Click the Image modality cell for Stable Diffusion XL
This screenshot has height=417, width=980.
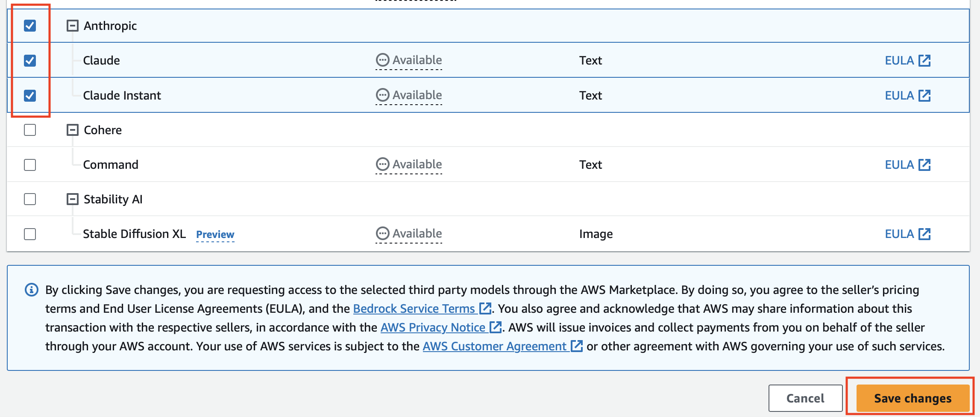coord(596,234)
